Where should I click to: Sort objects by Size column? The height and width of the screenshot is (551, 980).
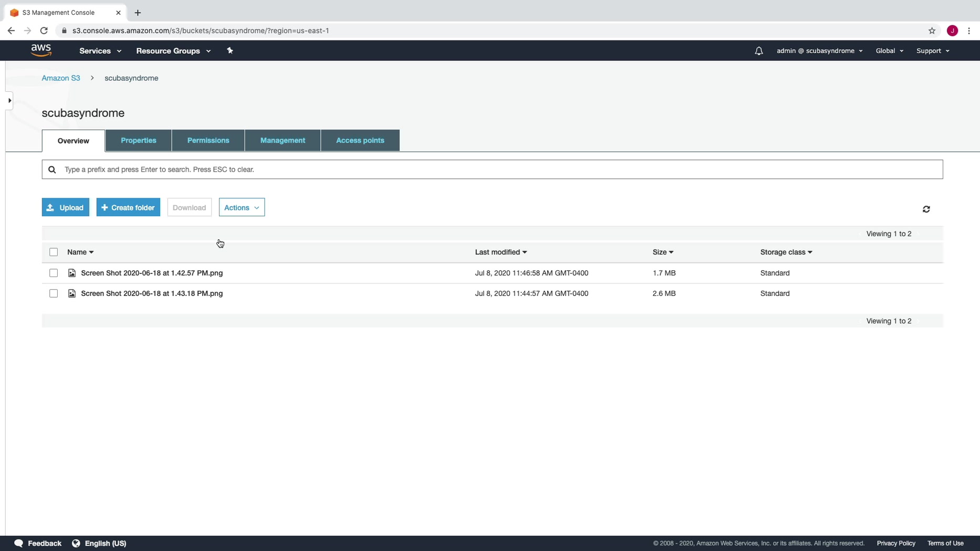tap(663, 252)
